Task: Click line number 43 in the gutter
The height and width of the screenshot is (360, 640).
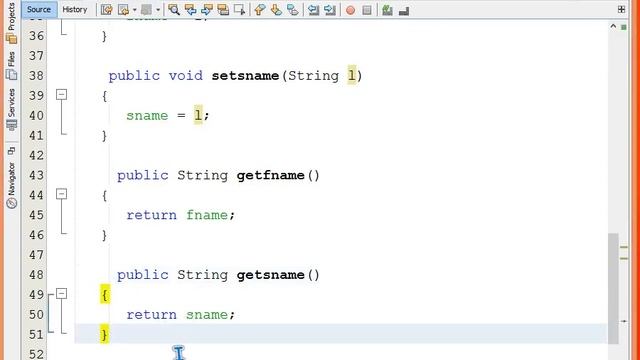Action: click(36, 176)
